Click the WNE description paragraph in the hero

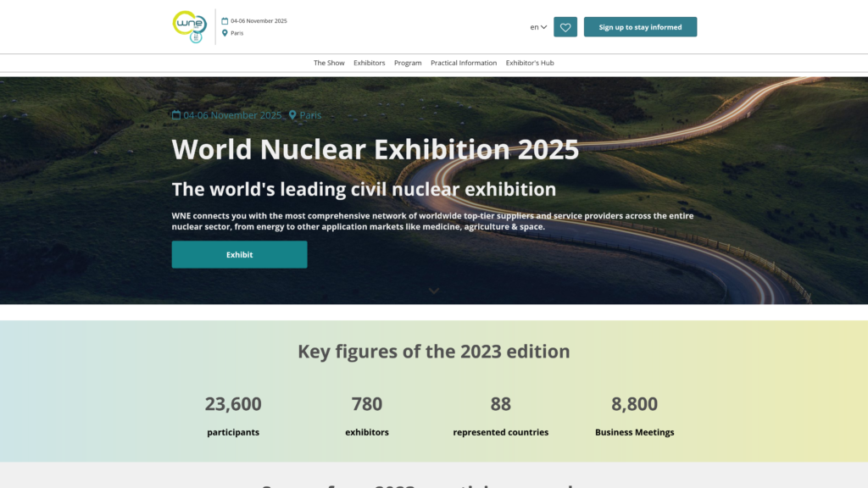click(x=433, y=221)
